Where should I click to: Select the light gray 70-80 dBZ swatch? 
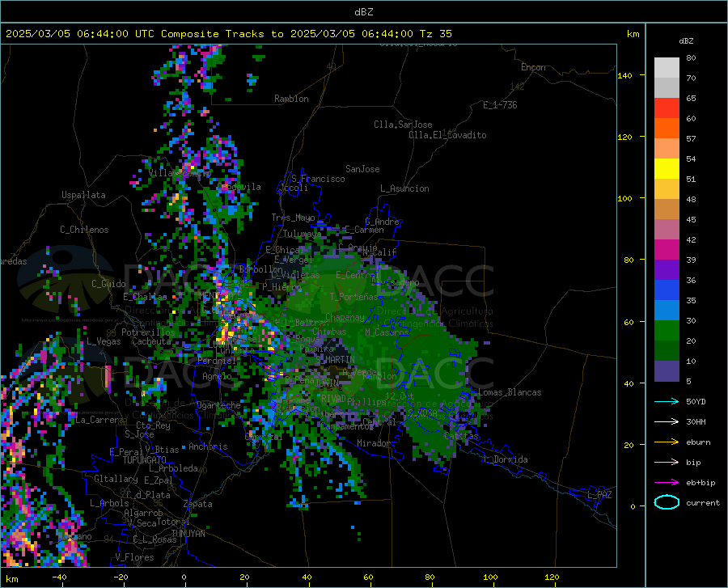667,68
